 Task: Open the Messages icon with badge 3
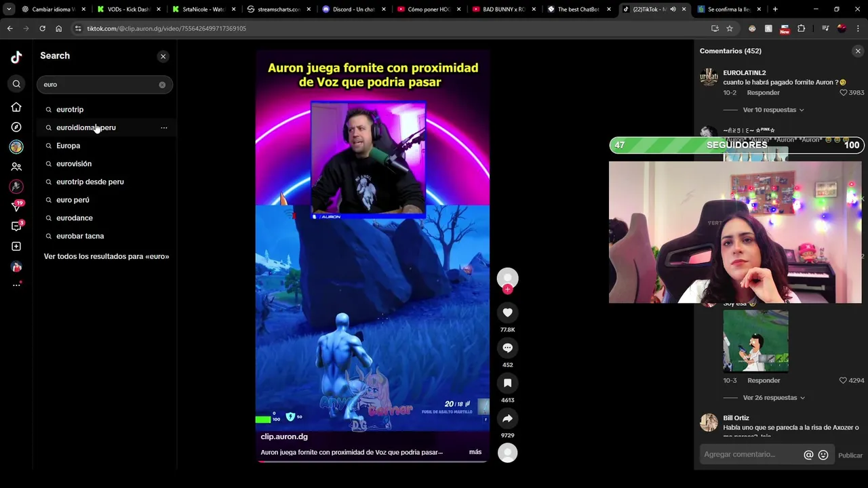pos(16,226)
